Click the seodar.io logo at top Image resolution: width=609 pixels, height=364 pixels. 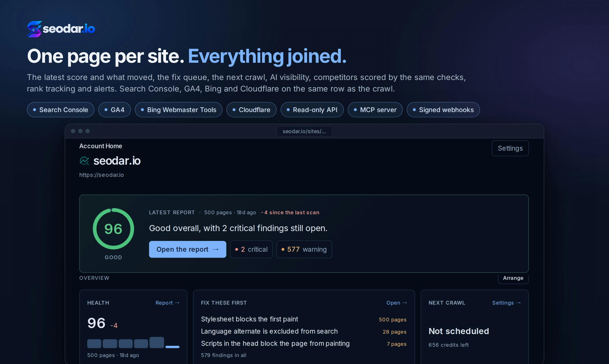tap(61, 29)
